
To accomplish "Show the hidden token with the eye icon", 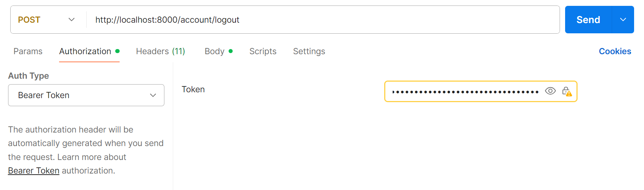I will click(x=550, y=91).
